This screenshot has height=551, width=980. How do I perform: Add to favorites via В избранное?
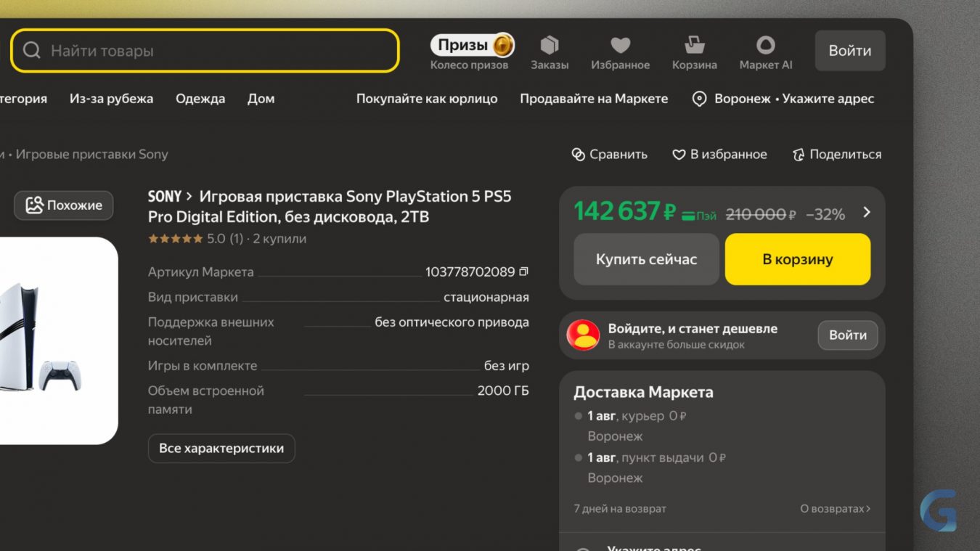719,155
